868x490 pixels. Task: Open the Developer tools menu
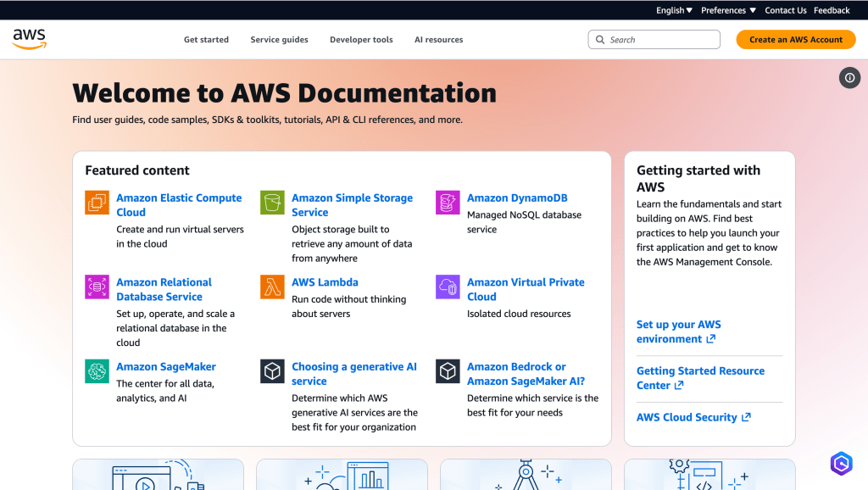[361, 40]
